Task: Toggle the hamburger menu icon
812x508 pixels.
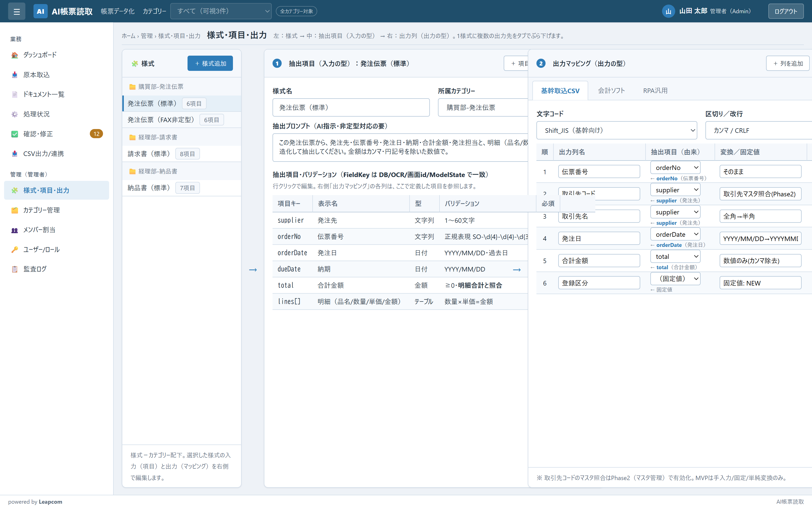Action: (x=16, y=11)
